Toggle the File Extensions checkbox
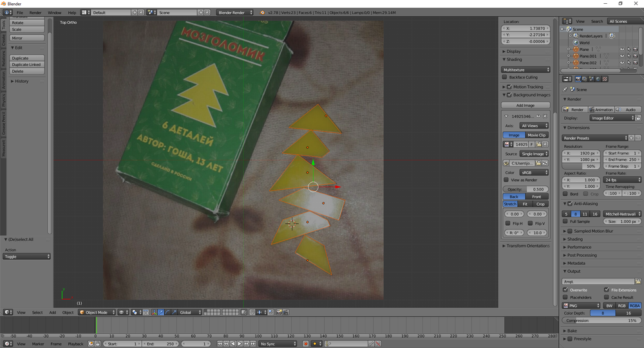This screenshot has height=348, width=644. coord(607,289)
